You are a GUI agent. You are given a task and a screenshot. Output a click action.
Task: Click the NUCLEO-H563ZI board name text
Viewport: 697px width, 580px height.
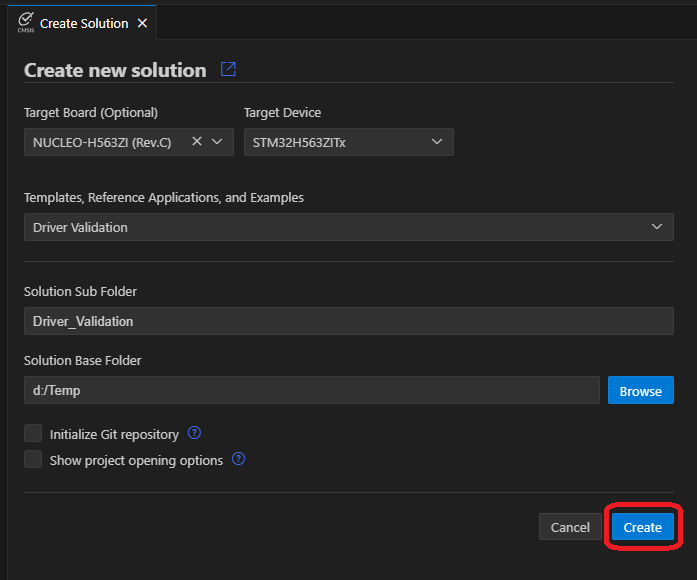102,142
